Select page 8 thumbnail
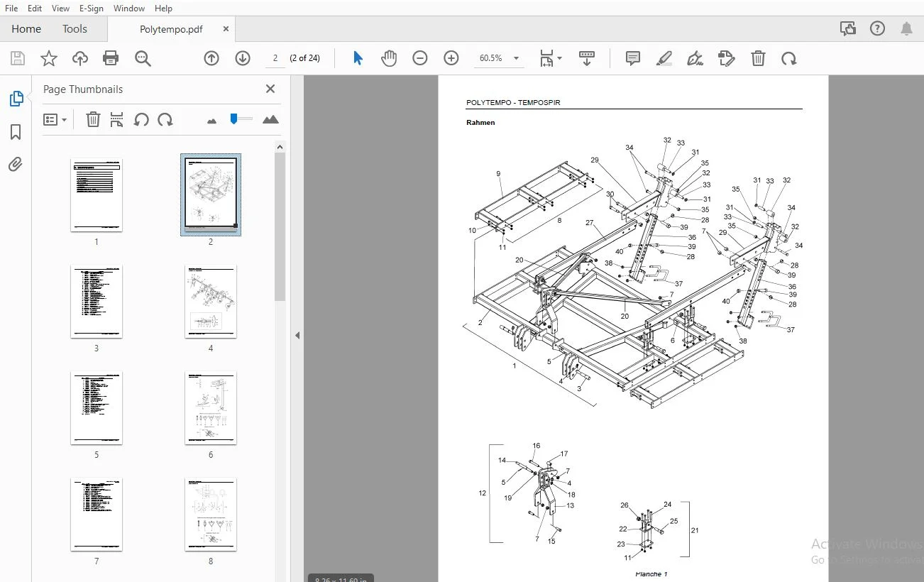 point(211,515)
